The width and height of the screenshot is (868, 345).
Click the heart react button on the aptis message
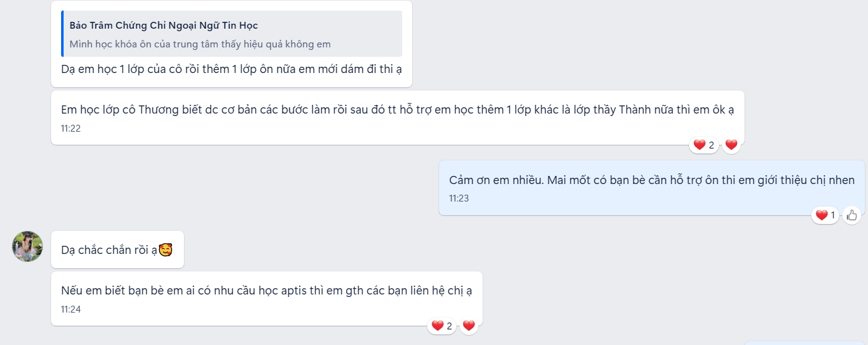(x=469, y=326)
